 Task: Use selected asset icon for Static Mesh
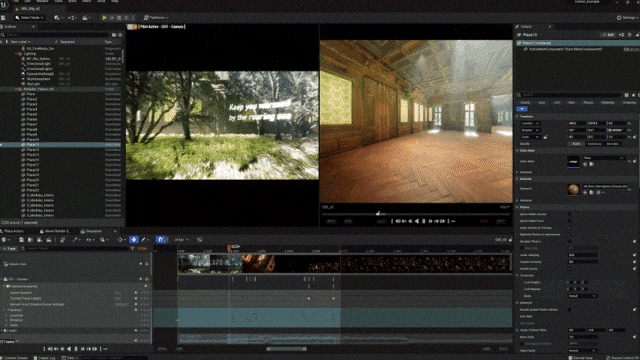point(585,164)
